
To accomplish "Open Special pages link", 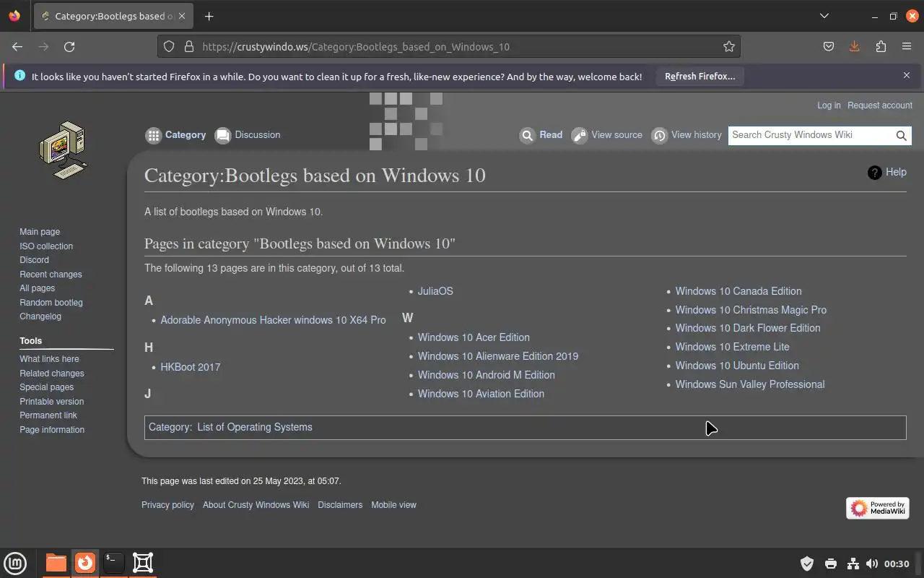I will pyautogui.click(x=46, y=387).
